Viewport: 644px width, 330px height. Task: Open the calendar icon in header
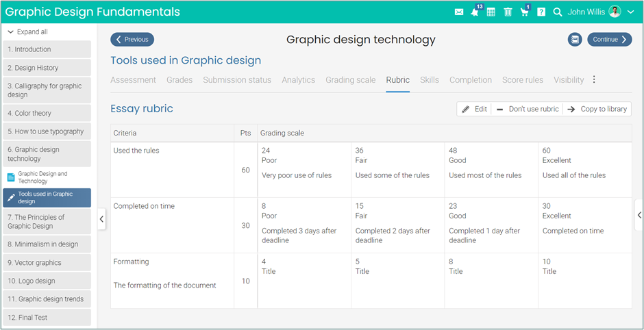[x=491, y=12]
